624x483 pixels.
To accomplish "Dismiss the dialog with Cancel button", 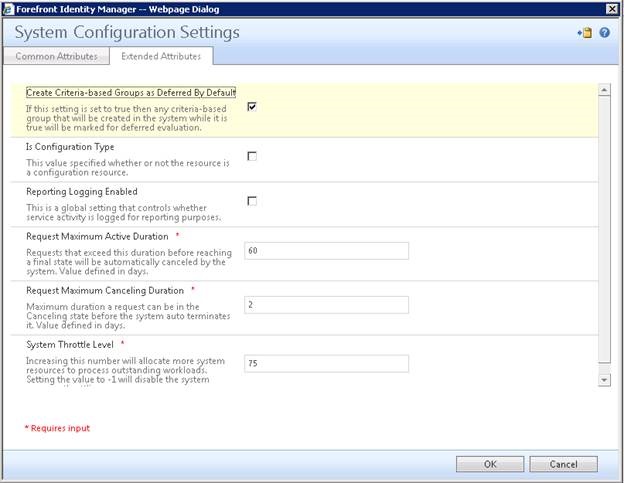I will (564, 464).
